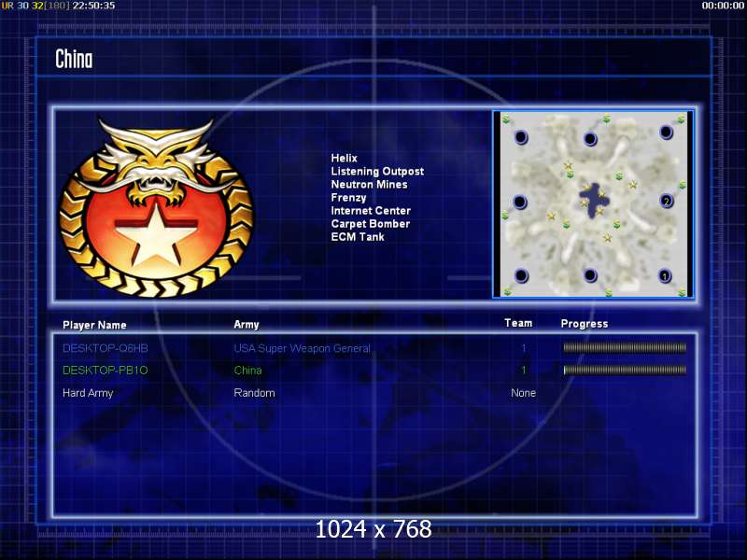Click team value 1 for DESKTOP-PB1O
This screenshot has width=747, height=560.
pos(524,370)
